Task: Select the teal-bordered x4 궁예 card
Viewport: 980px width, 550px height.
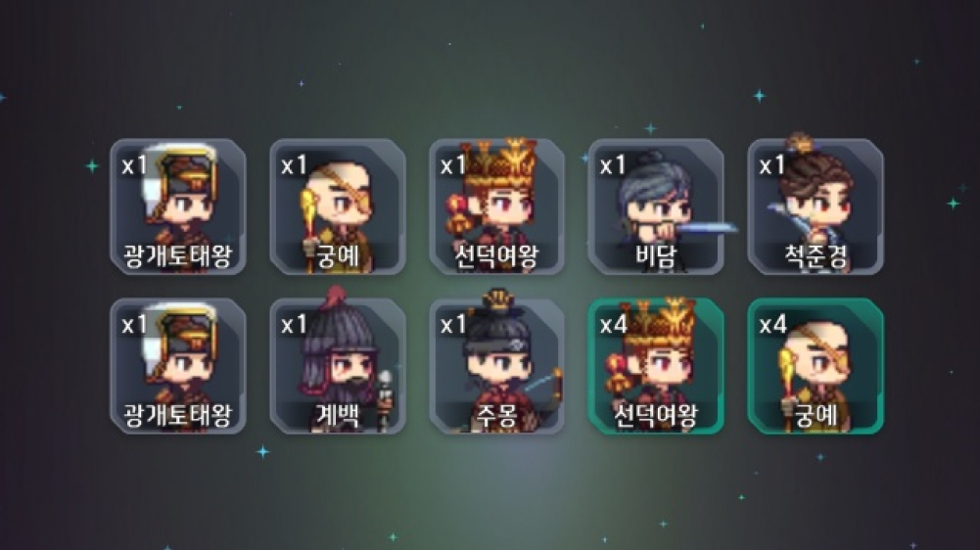Action: tap(816, 366)
